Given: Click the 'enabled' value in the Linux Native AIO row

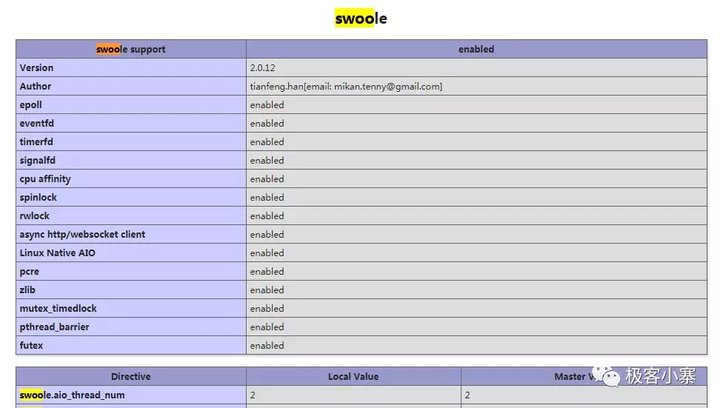Looking at the screenshot, I should (267, 253).
